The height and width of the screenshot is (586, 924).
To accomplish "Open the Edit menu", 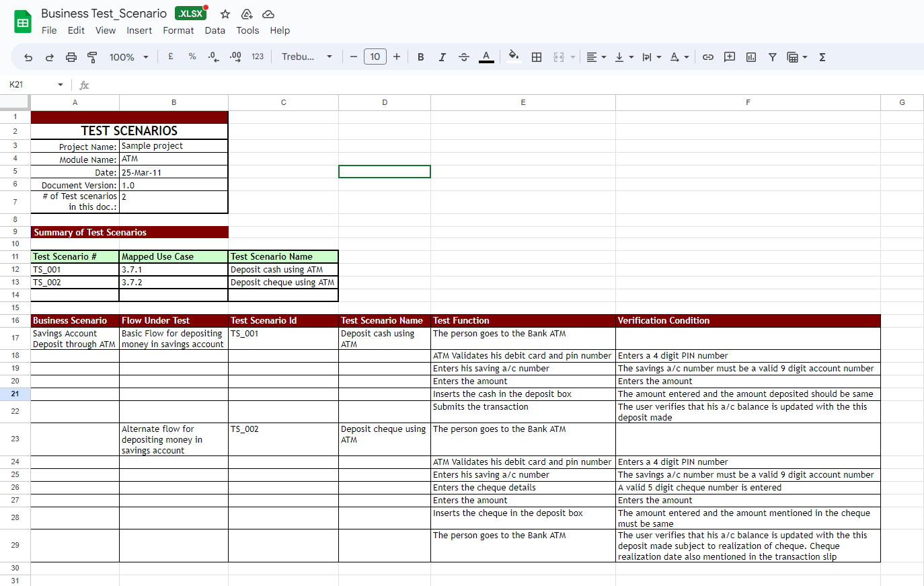I will click(76, 30).
